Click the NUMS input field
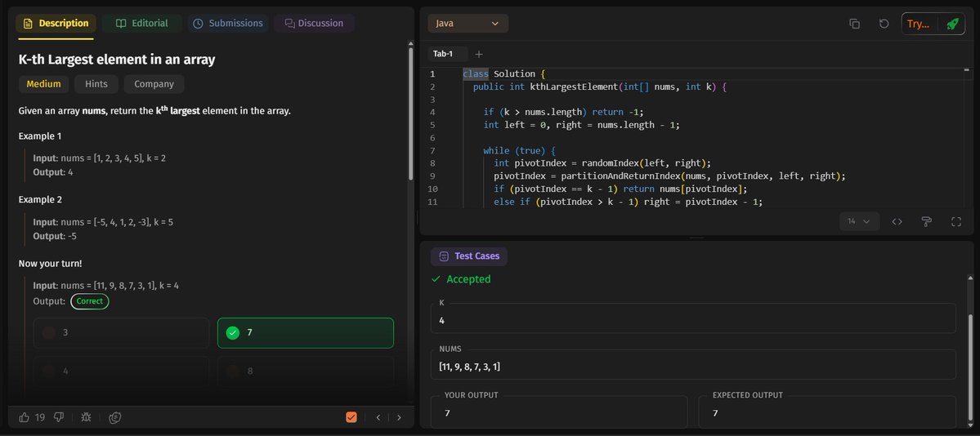The image size is (980, 436). (x=693, y=364)
